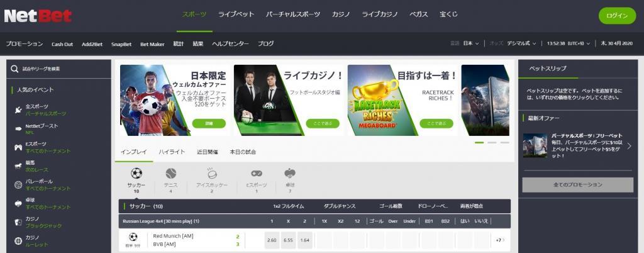This screenshot has height=253, width=644.
Task: Click the NetBet logo
Action: pos(38,16)
